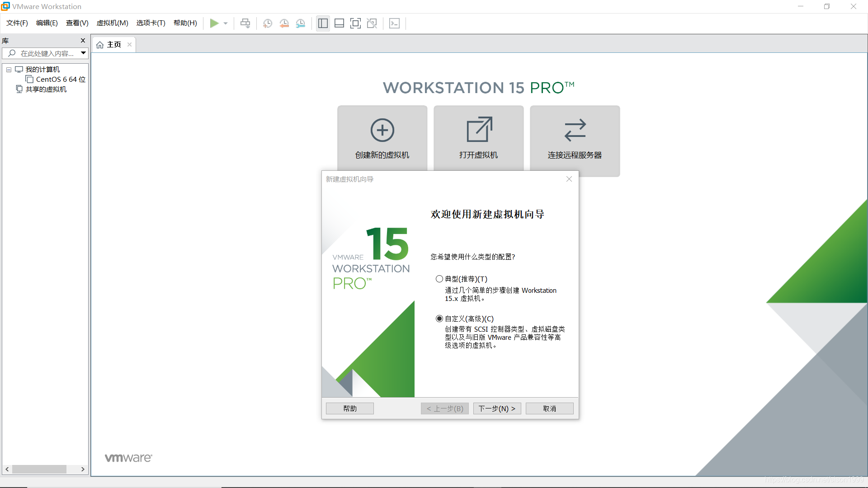This screenshot has width=868, height=488.
Task: Click the send Ctrl+Alt+Del toolbar icon
Action: click(x=245, y=23)
